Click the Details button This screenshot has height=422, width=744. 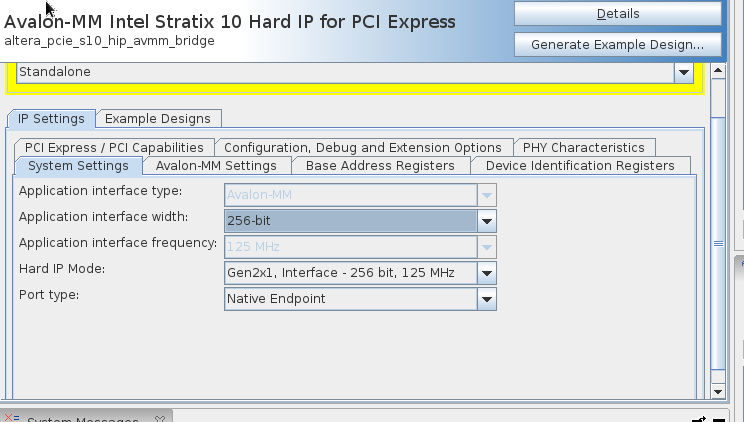[x=617, y=14]
